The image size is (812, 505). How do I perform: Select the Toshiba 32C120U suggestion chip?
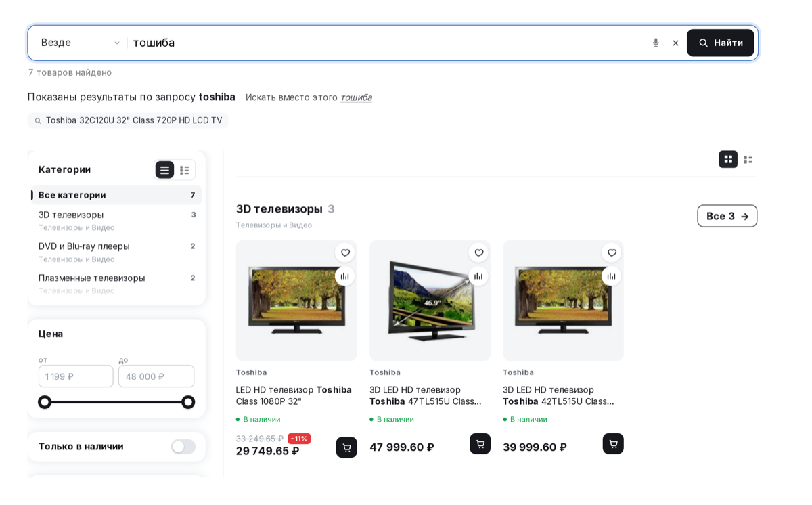click(128, 120)
